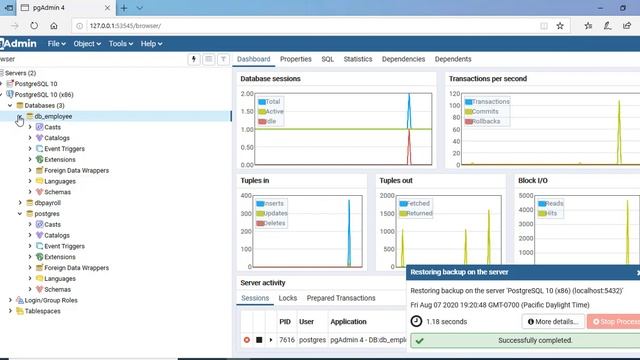Screen dimensions: 640x360
Task: Expand Schemas under db_employee
Action: click(x=30, y=192)
